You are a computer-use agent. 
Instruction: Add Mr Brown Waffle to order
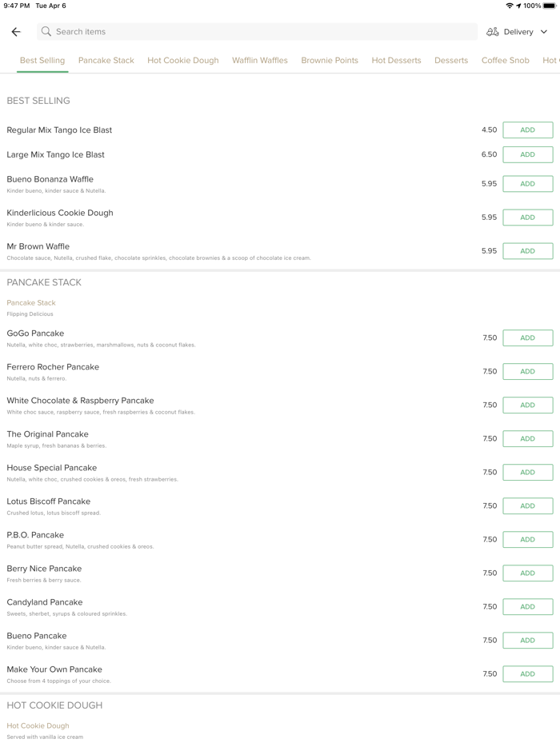point(527,251)
